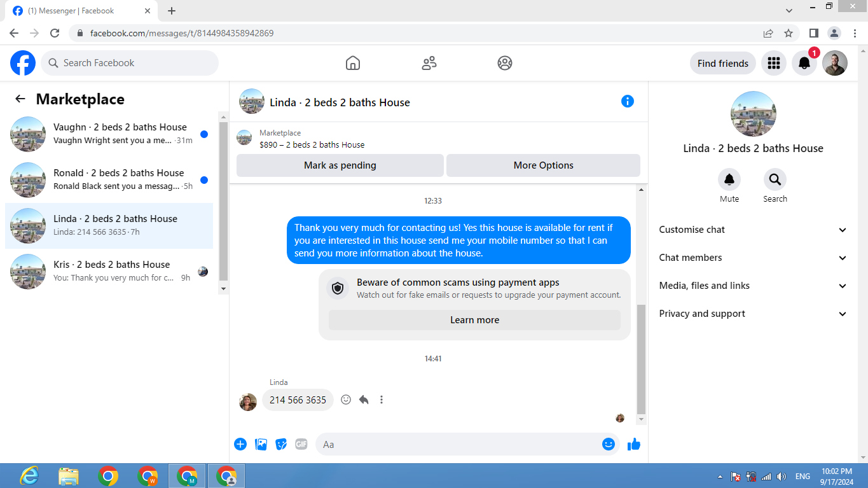The height and width of the screenshot is (488, 868).
Task: Open the notifications bell
Action: [804, 63]
